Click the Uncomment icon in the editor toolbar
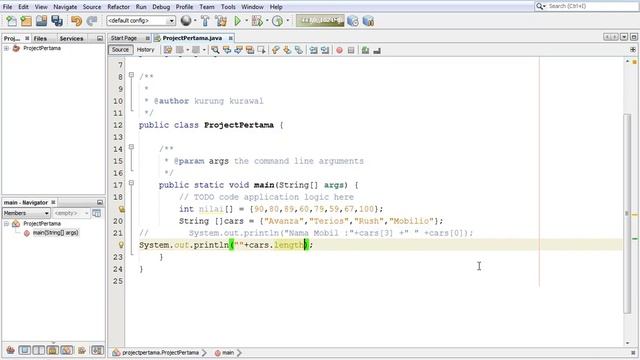 pyautogui.click(x=377, y=50)
